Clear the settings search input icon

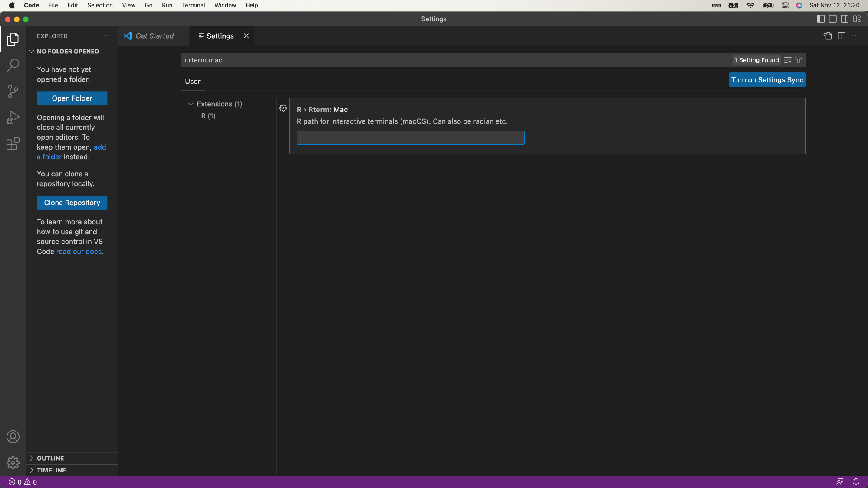pos(788,60)
